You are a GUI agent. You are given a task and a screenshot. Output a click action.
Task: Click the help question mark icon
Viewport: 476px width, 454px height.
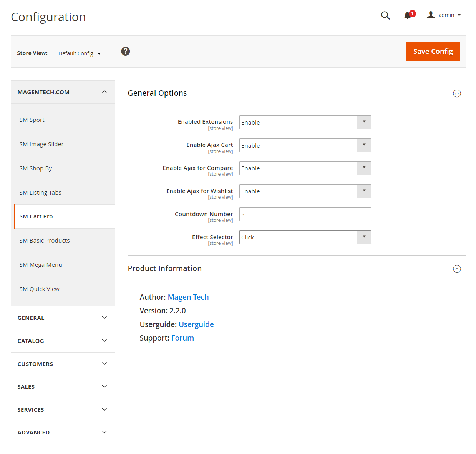pyautogui.click(x=125, y=52)
